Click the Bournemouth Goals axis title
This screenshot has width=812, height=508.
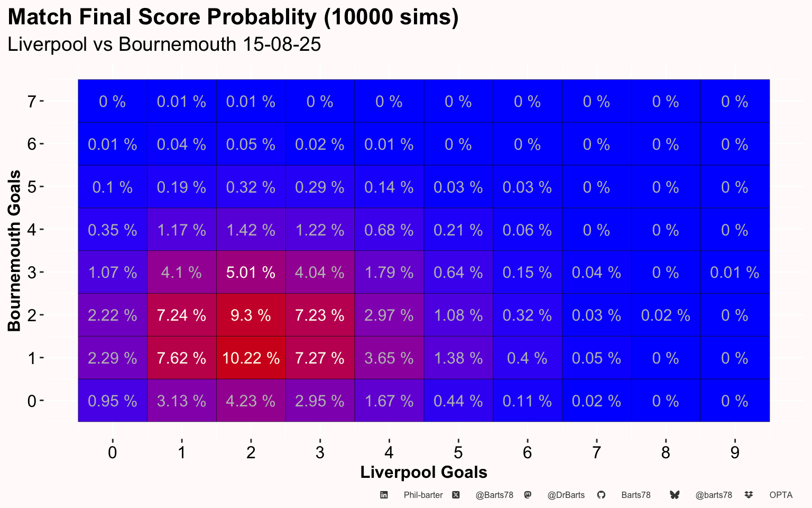point(14,251)
